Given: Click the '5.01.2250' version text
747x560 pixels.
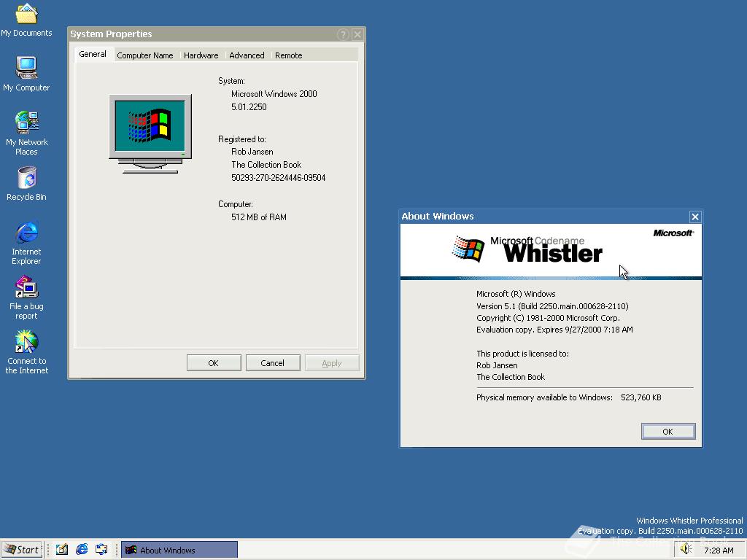Looking at the screenshot, I should pyautogui.click(x=249, y=106).
